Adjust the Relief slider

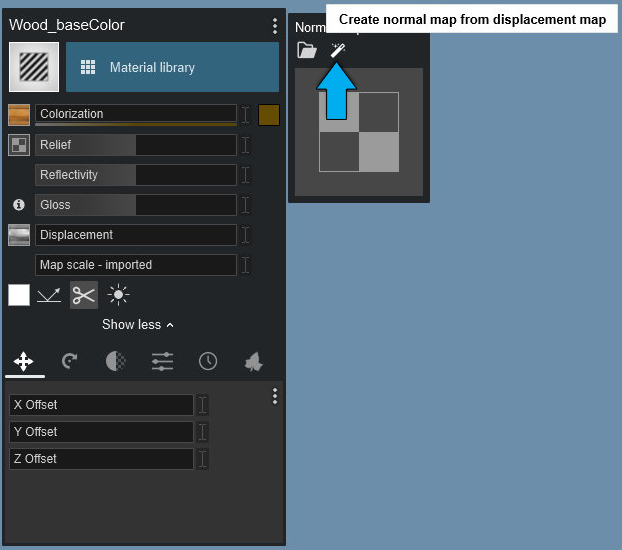click(x=136, y=145)
